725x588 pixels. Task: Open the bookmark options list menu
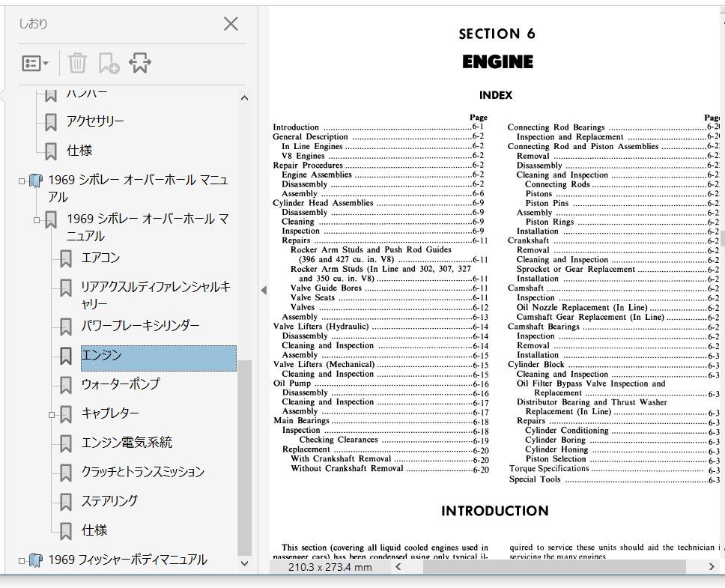tap(35, 64)
